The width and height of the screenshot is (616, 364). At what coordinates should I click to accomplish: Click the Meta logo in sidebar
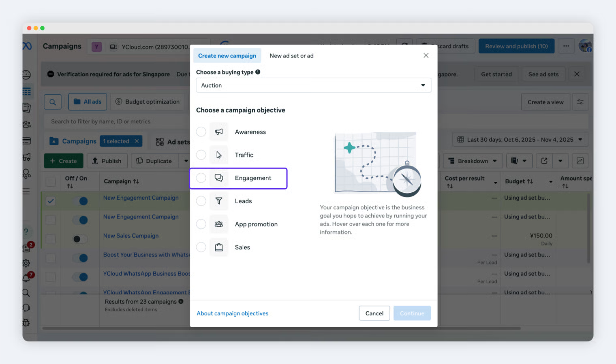coord(27,46)
